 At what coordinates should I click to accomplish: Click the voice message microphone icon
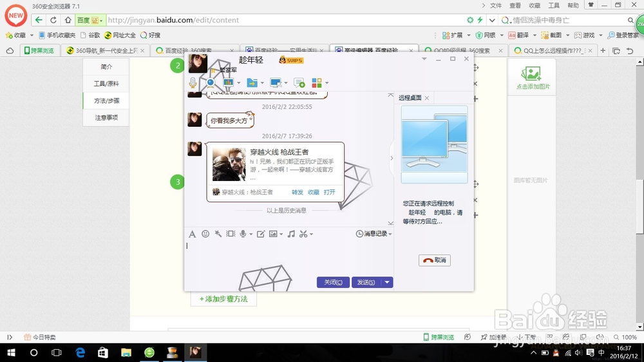click(243, 234)
